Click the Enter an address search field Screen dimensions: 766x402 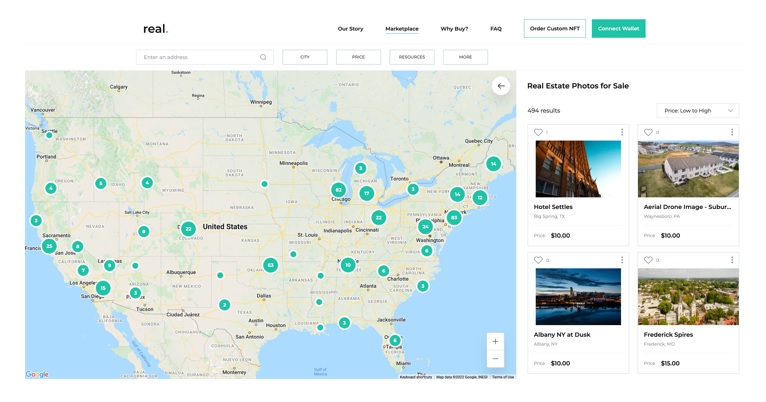pos(205,57)
